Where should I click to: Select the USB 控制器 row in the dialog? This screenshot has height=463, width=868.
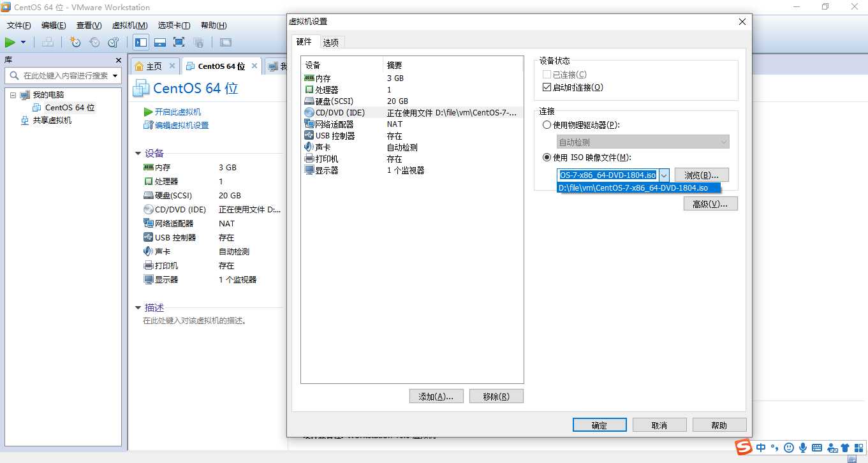(412, 136)
